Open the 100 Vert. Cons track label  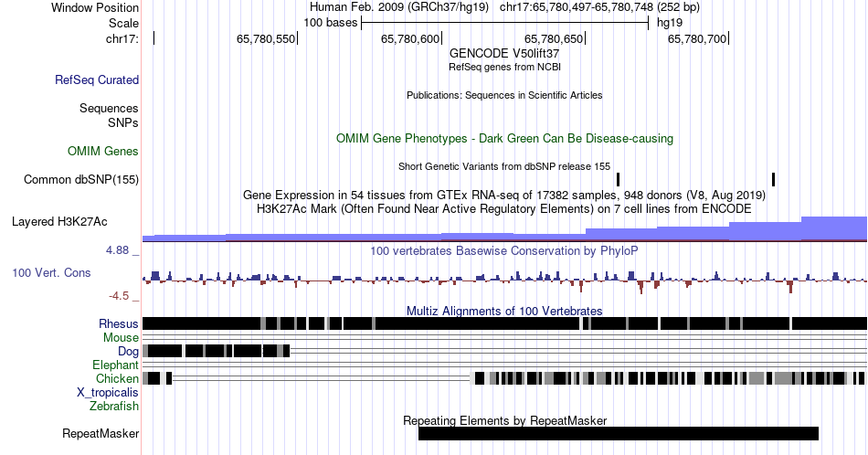[x=51, y=272]
